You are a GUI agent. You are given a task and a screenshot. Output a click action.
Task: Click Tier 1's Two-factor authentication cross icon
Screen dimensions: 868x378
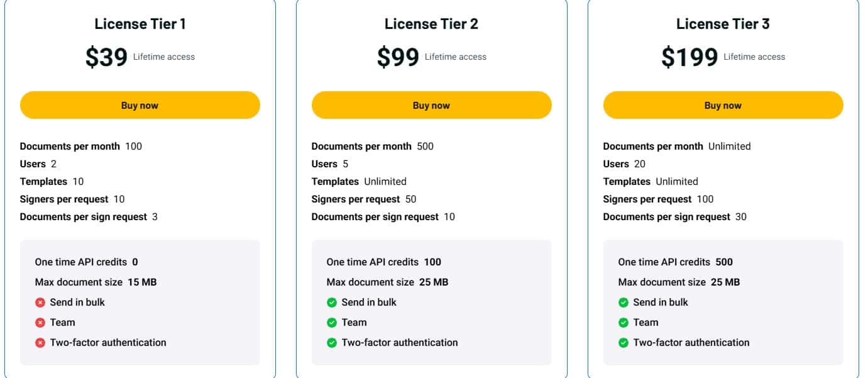(x=40, y=342)
